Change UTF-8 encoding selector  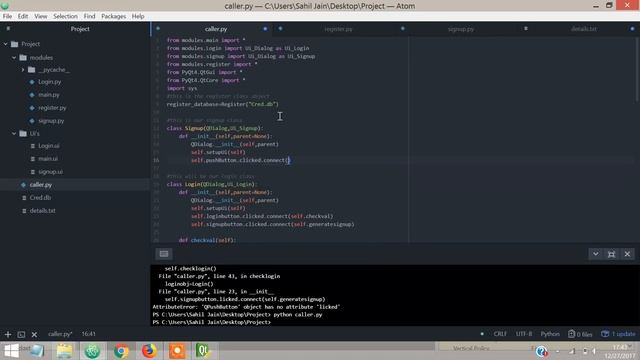click(x=524, y=334)
